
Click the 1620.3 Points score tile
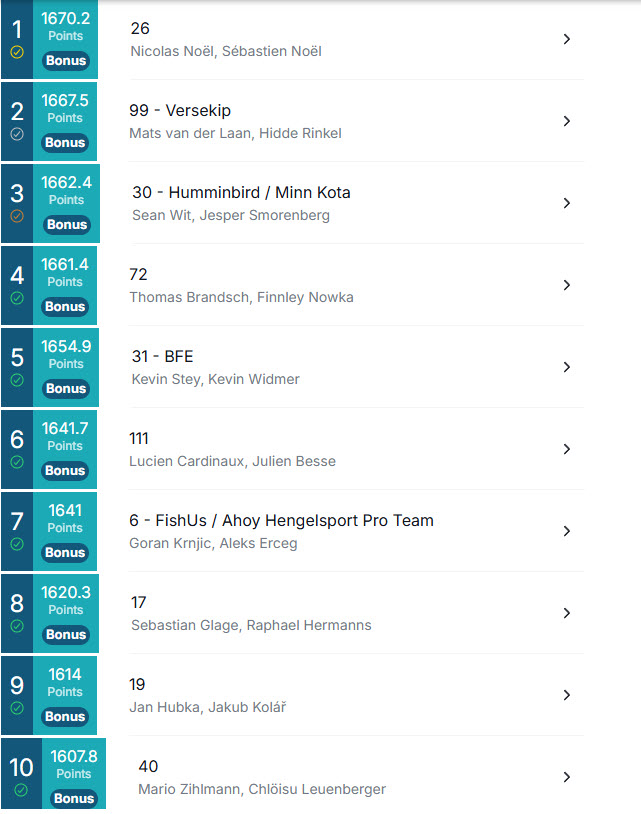tap(66, 614)
